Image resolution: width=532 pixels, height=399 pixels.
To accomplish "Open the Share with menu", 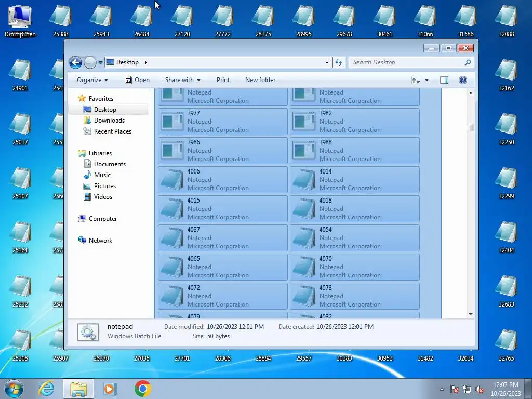I will [x=182, y=80].
